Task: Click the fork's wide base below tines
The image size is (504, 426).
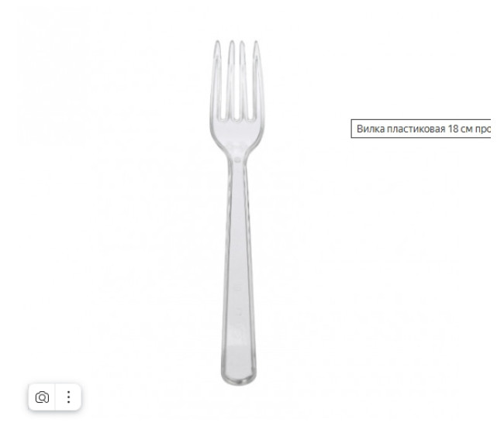Action: point(237,135)
